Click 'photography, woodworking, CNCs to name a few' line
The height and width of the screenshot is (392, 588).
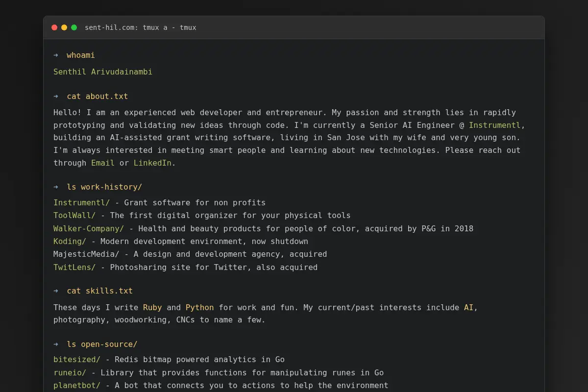tap(159, 319)
